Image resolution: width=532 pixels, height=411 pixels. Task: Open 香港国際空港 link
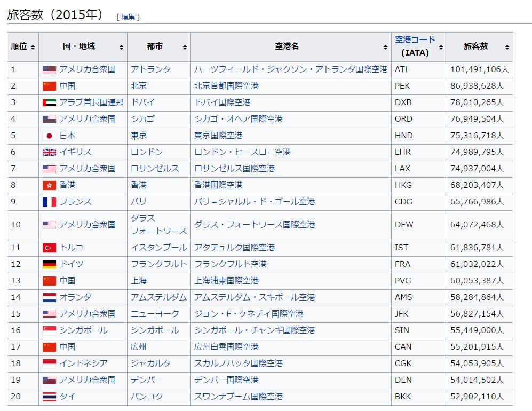pyautogui.click(x=218, y=185)
